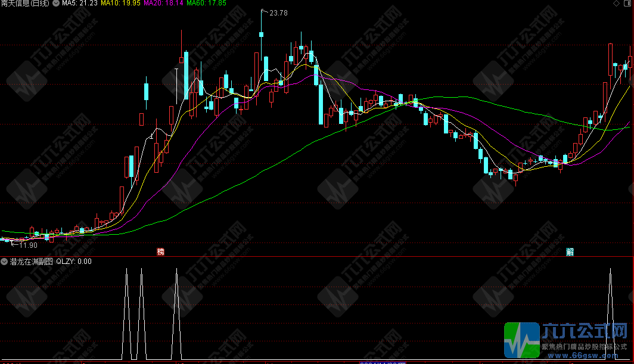Click the 南天信息(日线) stock title

pos(26,4)
